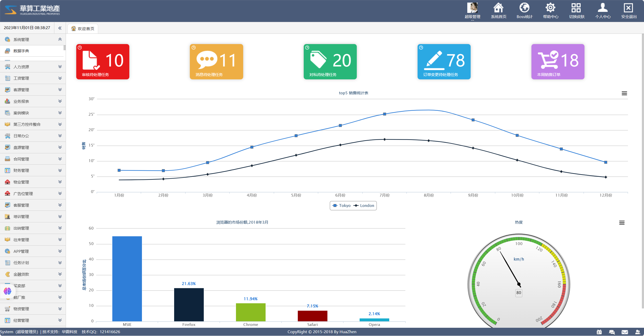Toggle Tokyo series in chart legend
Screen dimensions: 644x336
(x=342, y=206)
